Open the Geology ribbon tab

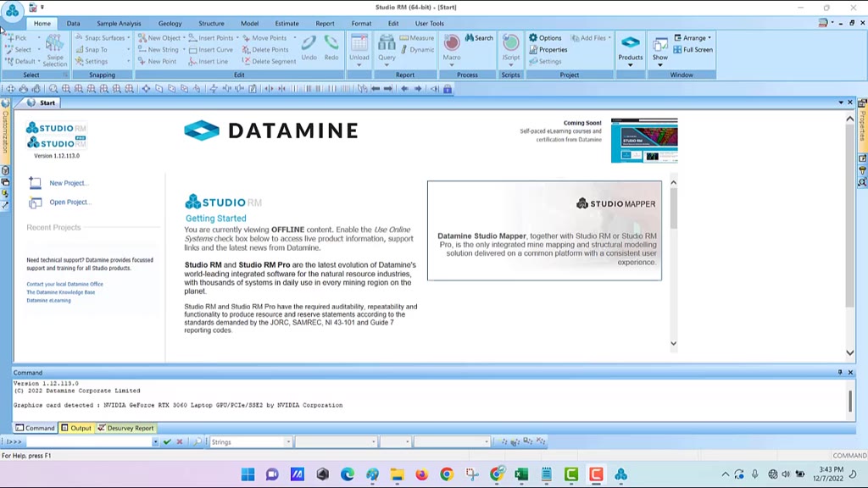[170, 23]
